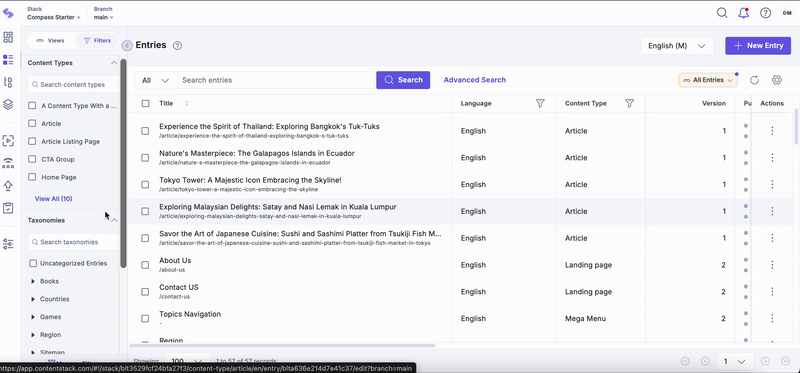Open the All Entries view dropdown

(708, 80)
